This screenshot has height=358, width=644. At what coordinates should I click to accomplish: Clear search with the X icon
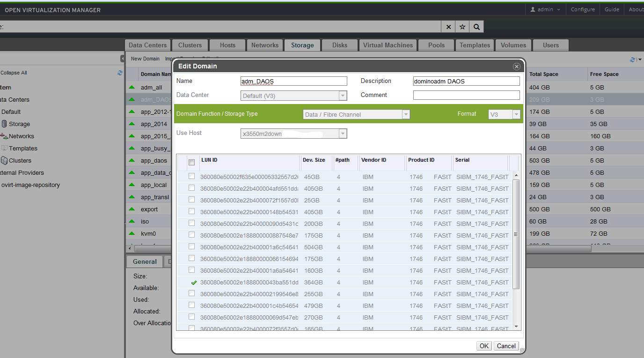tap(448, 27)
